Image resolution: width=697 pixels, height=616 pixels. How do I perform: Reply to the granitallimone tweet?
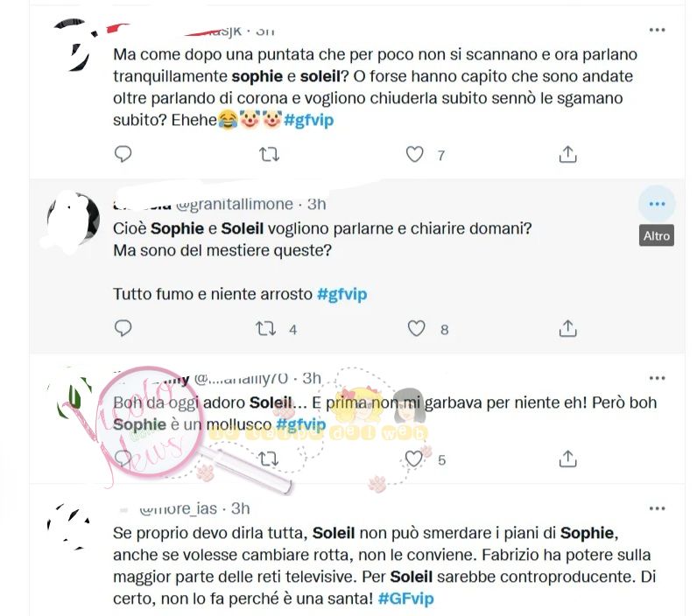[x=123, y=329]
